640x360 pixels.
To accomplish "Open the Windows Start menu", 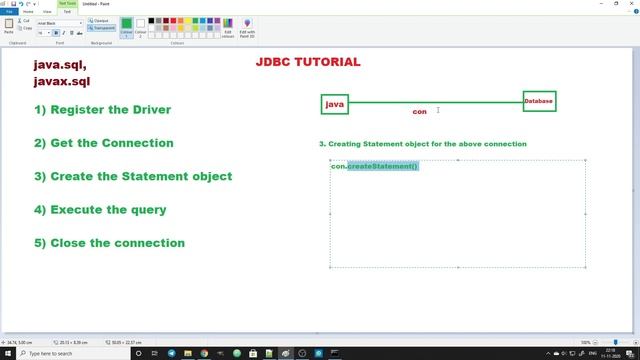I will point(8,353).
